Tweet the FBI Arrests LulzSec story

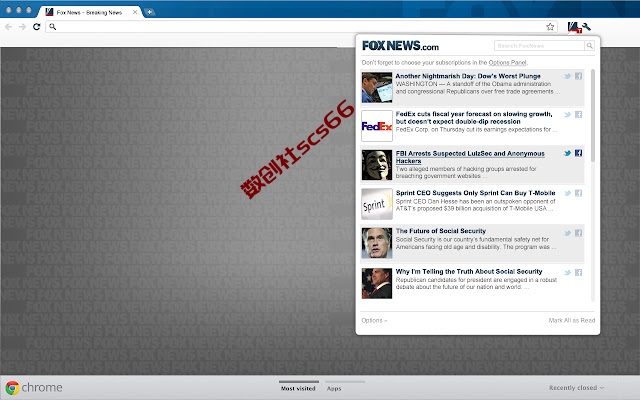[x=567, y=153]
